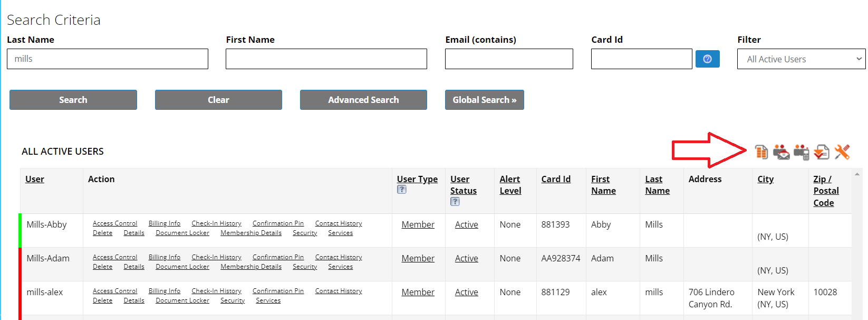868x320 pixels.
Task: Sort by the City column header
Action: (766, 179)
